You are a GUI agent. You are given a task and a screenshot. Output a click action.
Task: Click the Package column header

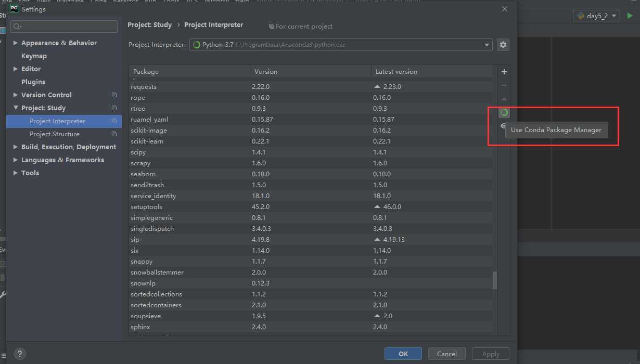[x=189, y=72]
